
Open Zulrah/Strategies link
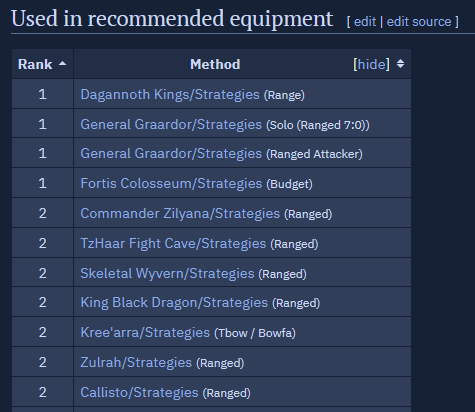136,362
